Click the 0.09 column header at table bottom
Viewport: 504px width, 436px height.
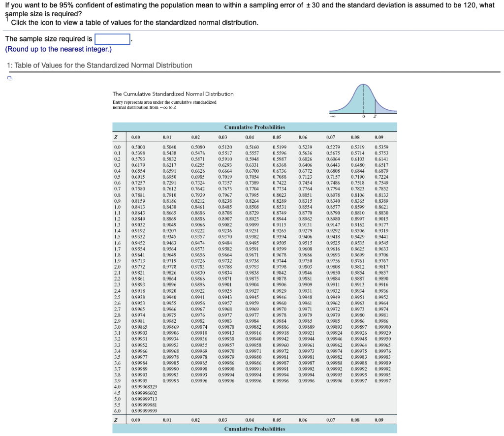[379, 420]
